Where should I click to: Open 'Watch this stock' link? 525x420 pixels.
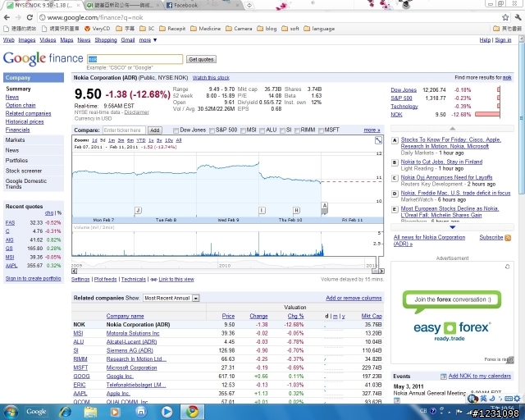pos(211,78)
